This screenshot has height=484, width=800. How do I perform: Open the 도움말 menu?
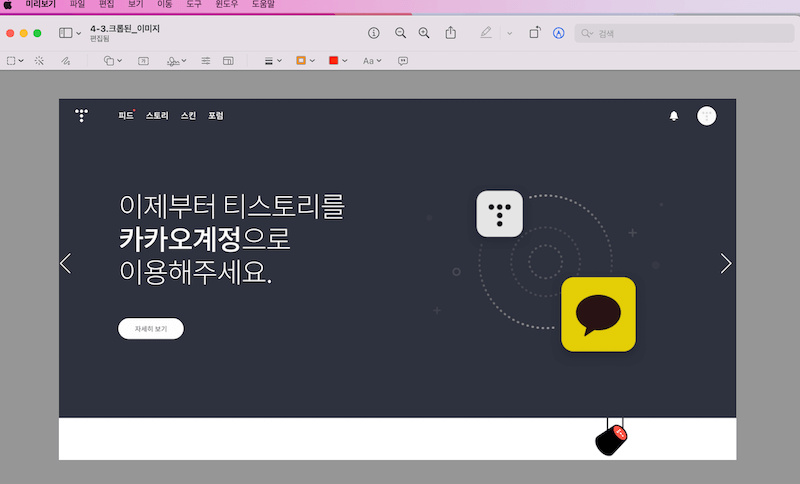263,4
